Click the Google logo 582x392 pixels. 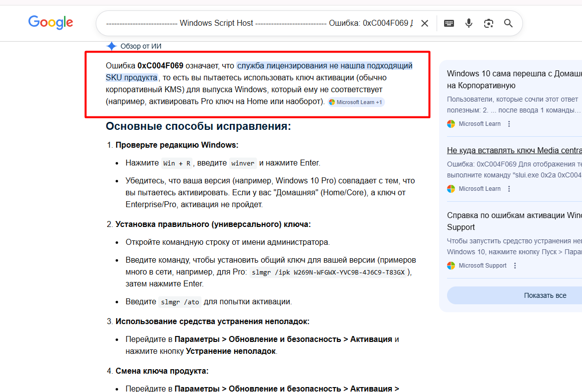point(51,22)
